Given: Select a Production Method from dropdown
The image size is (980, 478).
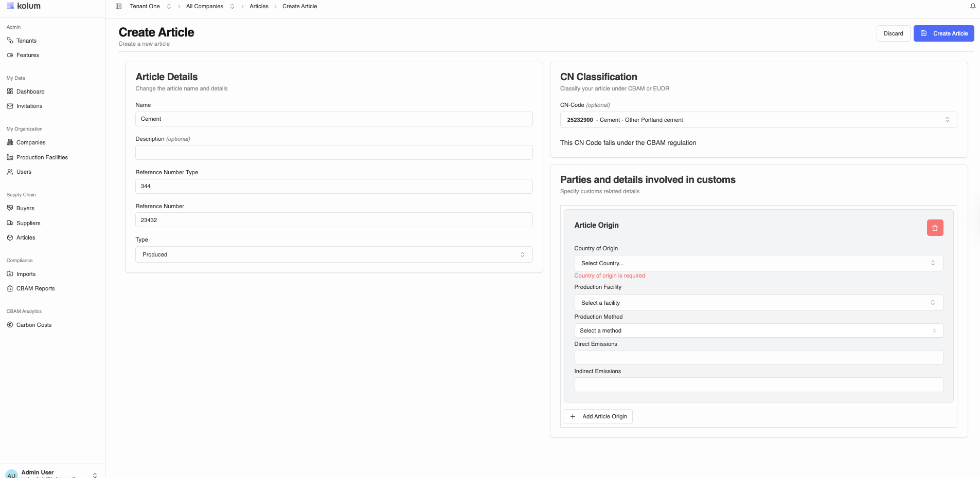Looking at the screenshot, I should tap(758, 330).
